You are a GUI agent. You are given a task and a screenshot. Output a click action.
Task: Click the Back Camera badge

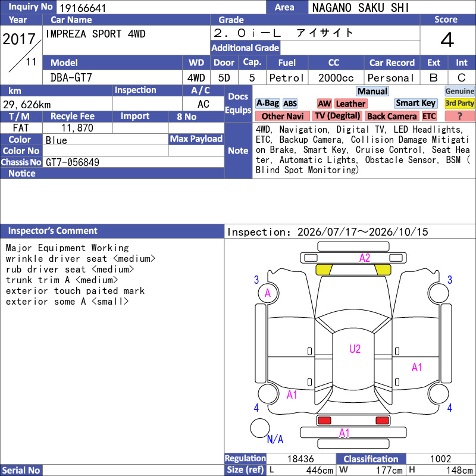coord(392,116)
